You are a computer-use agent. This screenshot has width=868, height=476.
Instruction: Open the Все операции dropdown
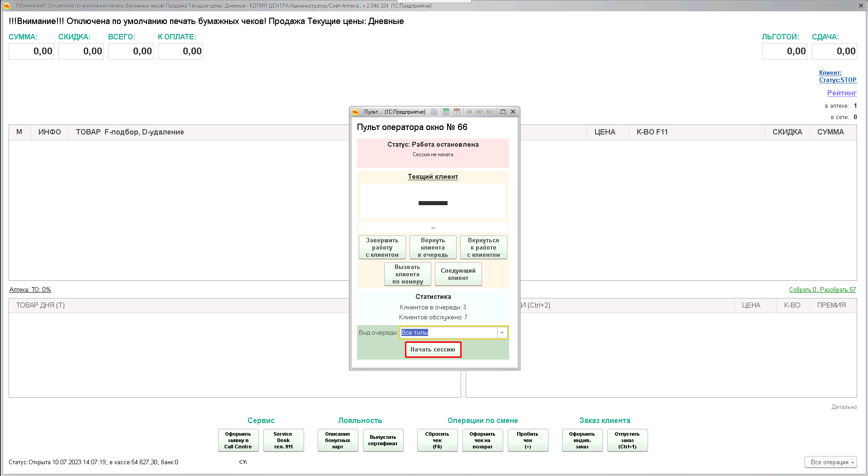(830, 462)
